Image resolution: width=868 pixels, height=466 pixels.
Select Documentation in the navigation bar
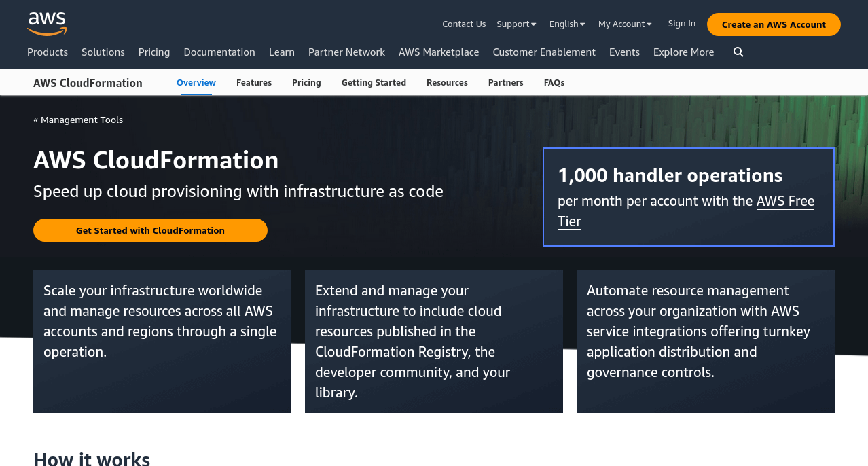coord(219,52)
